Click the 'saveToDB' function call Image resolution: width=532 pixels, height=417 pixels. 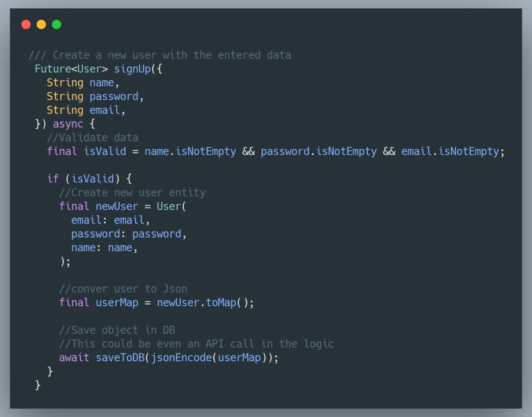120,358
